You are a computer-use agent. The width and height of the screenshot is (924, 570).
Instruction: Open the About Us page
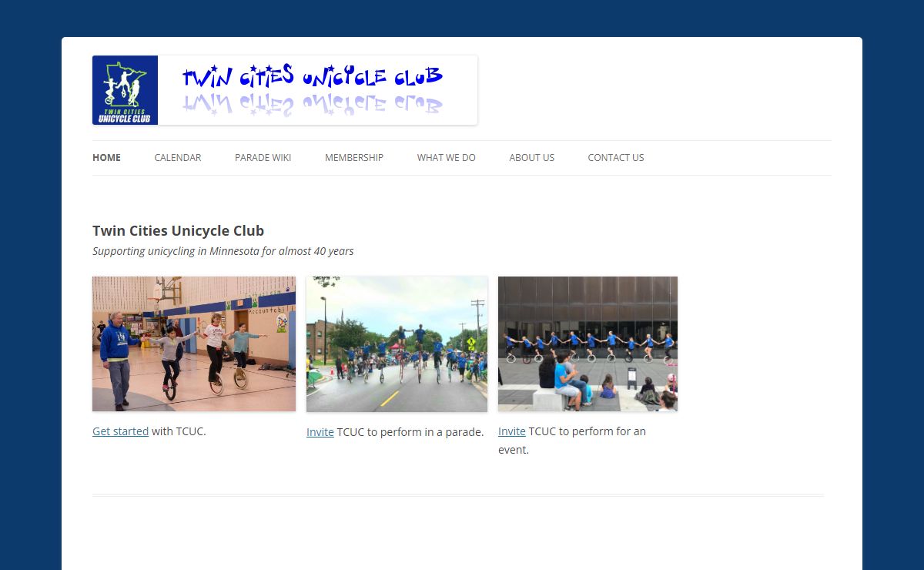532,158
